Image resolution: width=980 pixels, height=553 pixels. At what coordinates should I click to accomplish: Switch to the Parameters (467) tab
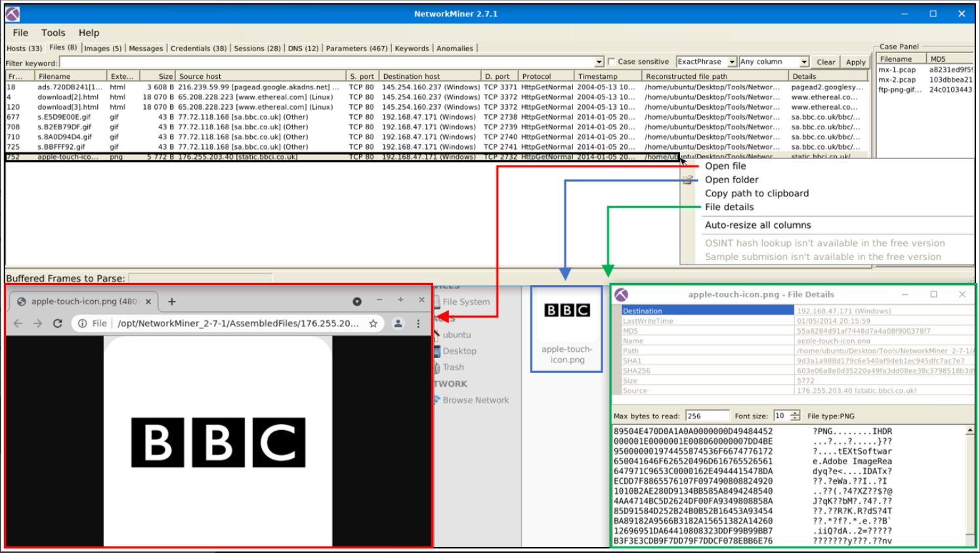coord(356,49)
